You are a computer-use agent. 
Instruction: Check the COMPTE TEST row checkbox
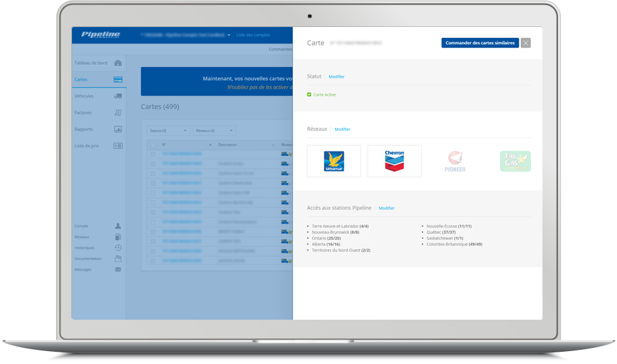pyautogui.click(x=153, y=241)
